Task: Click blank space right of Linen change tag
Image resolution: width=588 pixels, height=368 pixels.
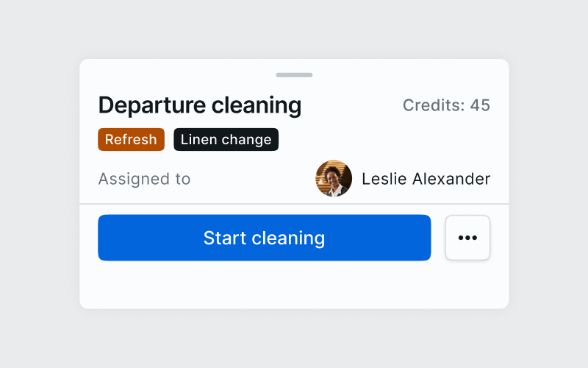Action: coord(382,140)
